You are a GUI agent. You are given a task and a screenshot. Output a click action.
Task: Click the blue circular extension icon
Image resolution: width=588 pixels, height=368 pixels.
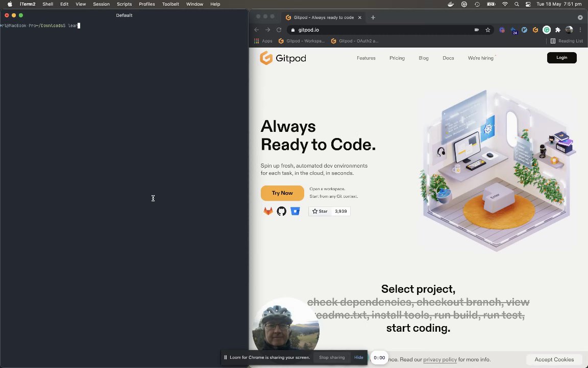pos(524,30)
